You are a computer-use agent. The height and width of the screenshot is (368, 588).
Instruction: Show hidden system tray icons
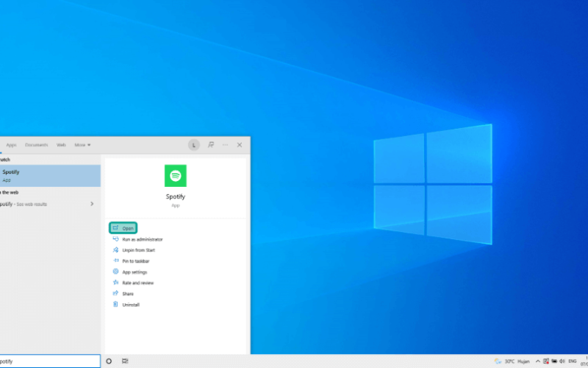coord(538,361)
